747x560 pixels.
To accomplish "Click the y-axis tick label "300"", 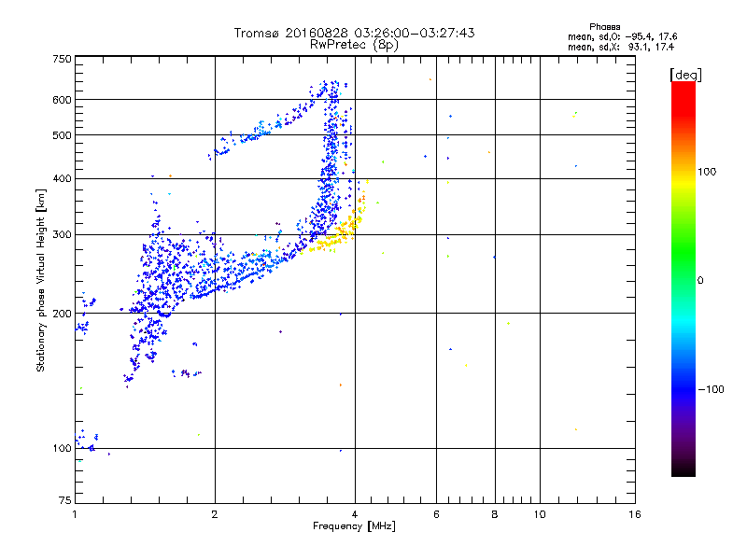I will (62, 234).
